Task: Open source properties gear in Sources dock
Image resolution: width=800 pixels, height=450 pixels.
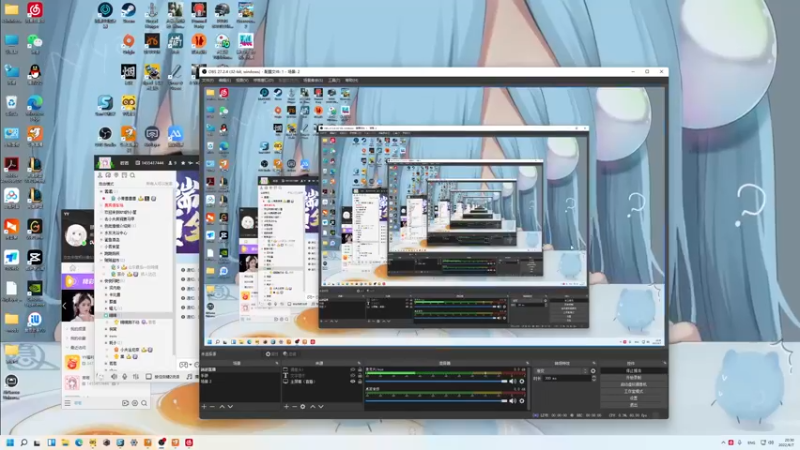Action: tap(303, 407)
